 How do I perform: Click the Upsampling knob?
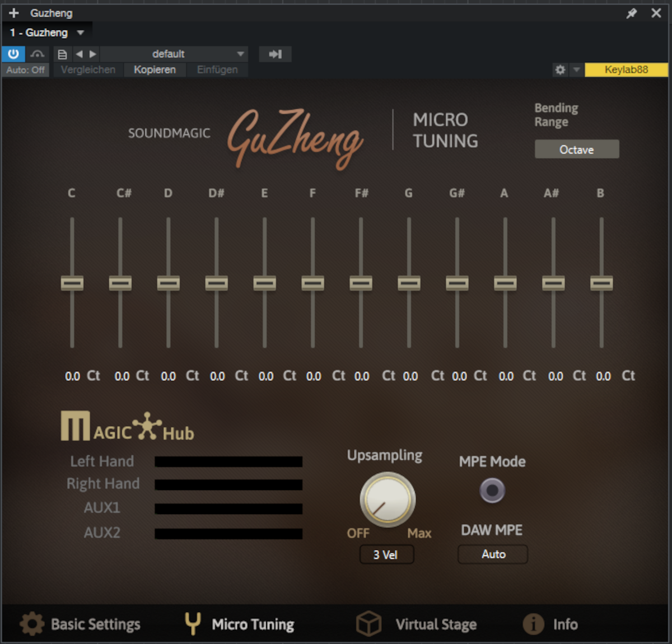pos(387,500)
